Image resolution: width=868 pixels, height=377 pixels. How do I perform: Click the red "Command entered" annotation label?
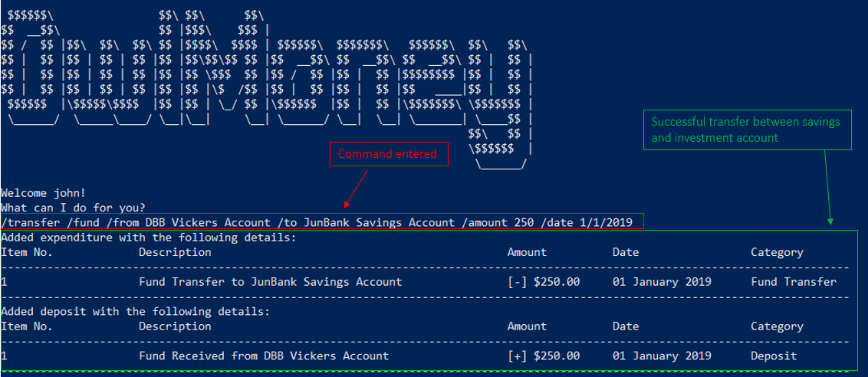click(x=386, y=154)
